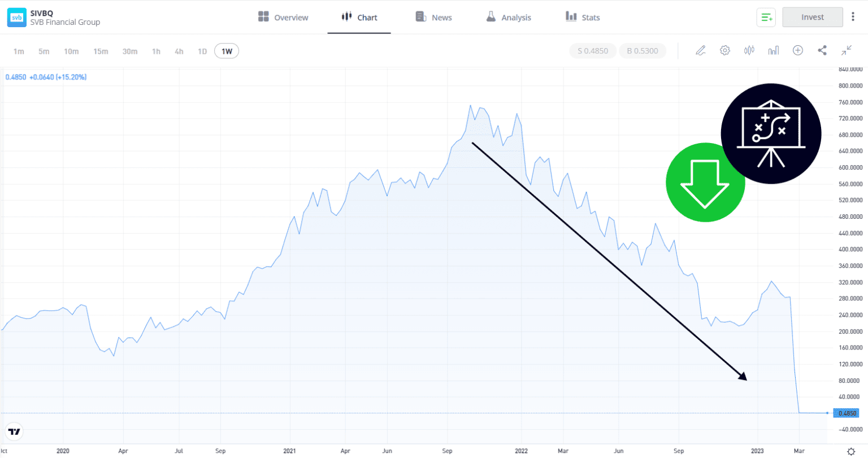Select the 15m interval option
This screenshot has width=868, height=458.
click(x=101, y=51)
